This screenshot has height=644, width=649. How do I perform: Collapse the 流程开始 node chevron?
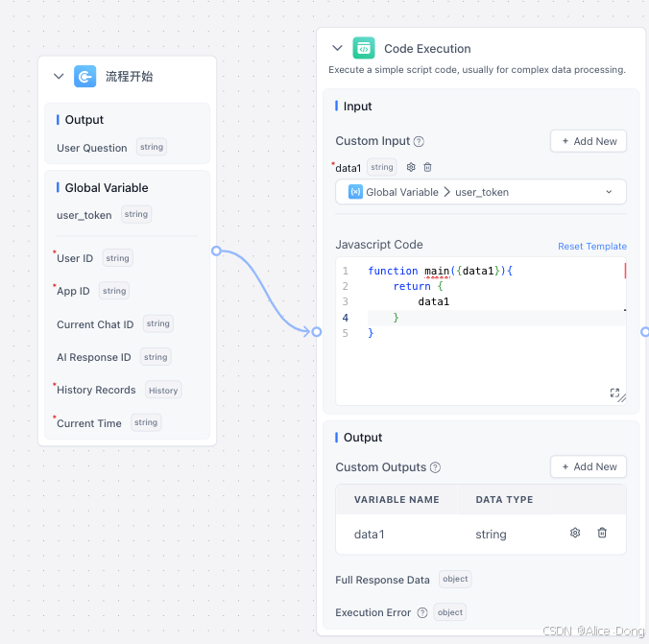click(x=59, y=77)
